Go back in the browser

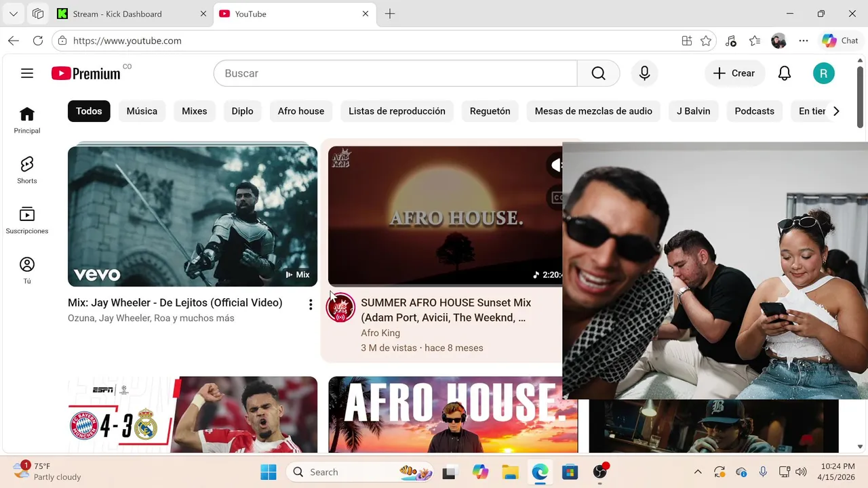[14, 41]
